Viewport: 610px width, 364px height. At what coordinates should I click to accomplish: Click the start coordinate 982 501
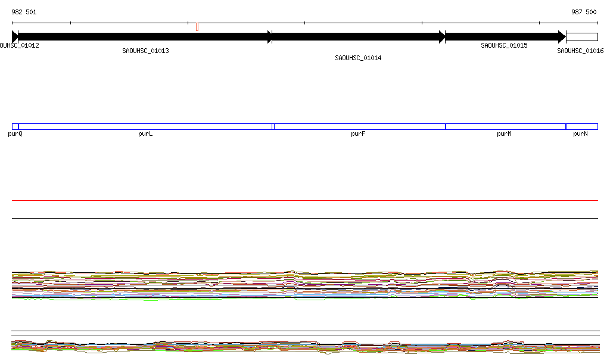(x=24, y=12)
